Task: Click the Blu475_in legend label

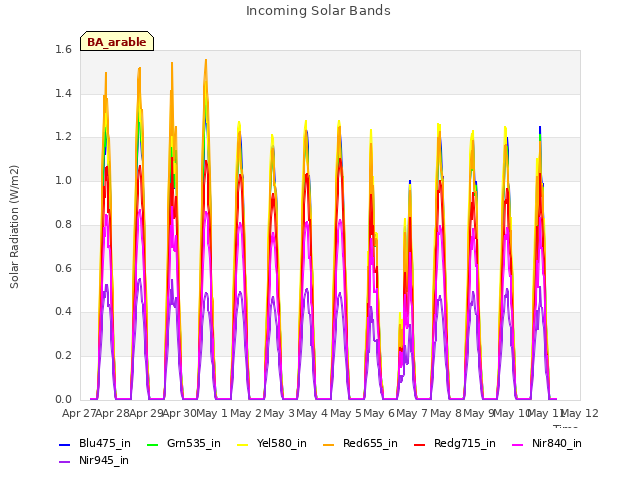Action: (x=105, y=443)
